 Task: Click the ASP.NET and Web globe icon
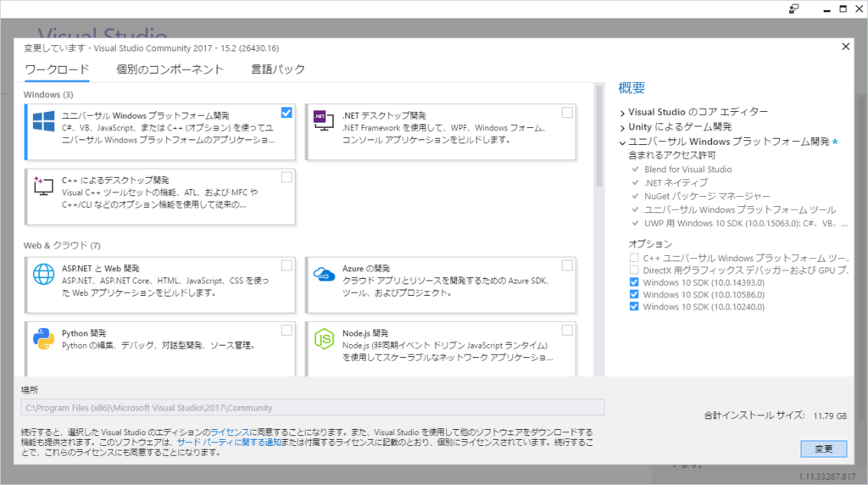click(44, 274)
